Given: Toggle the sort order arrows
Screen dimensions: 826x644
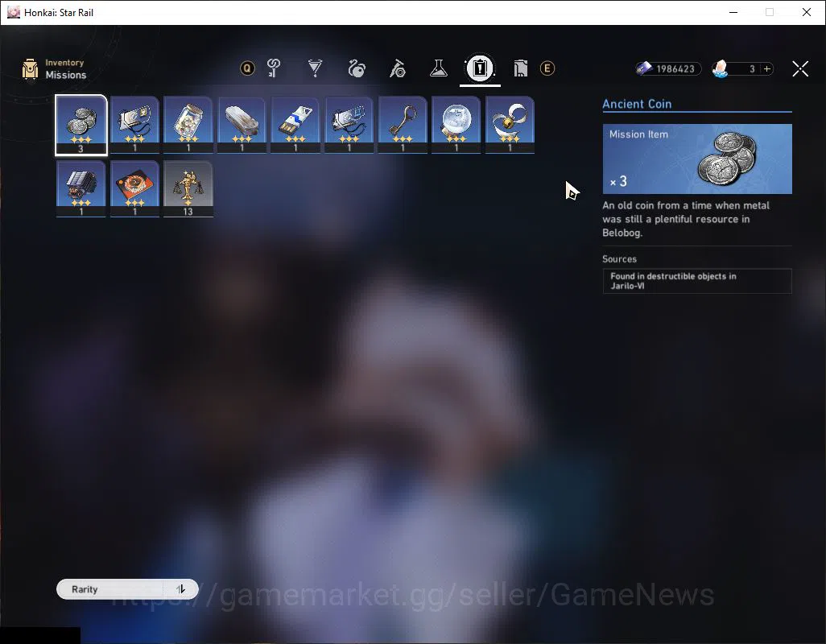Looking at the screenshot, I should 180,589.
